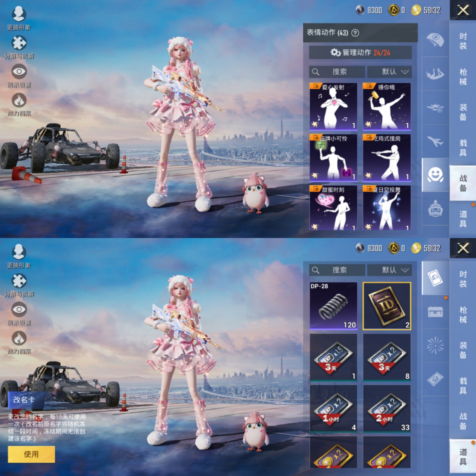
Task: Switch to 载具 tab in lower screenshot
Action: click(x=463, y=386)
